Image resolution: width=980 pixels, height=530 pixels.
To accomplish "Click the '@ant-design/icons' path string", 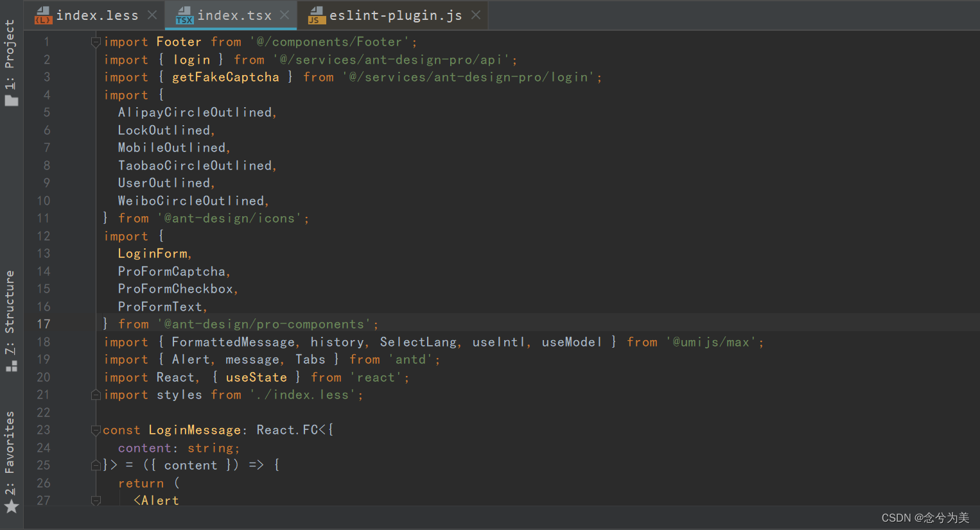I will point(229,218).
